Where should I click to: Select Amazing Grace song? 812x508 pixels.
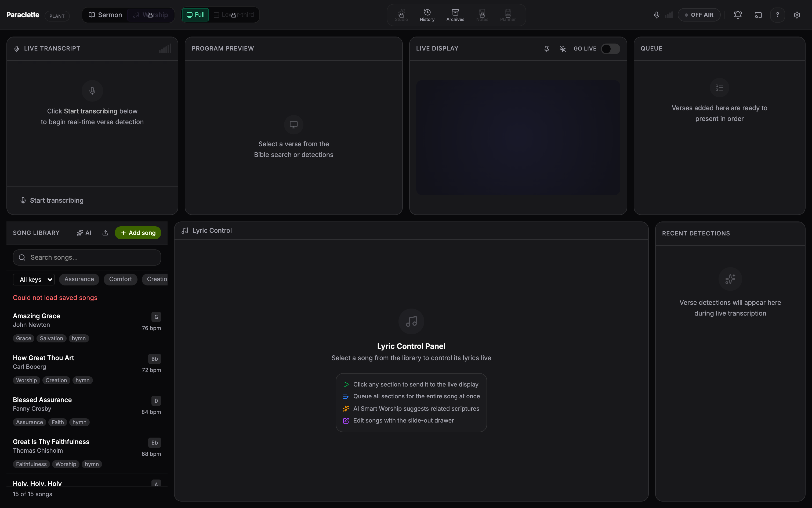point(87,327)
